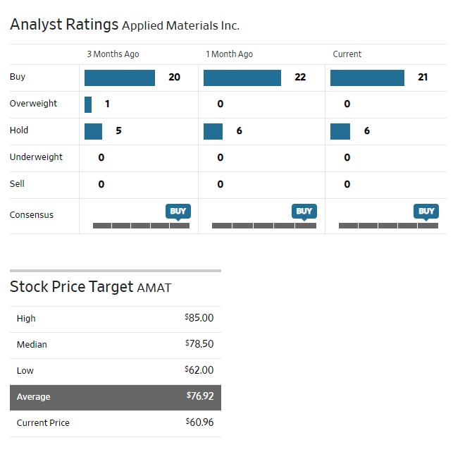Click the 1 Month Ago consensus scale bar
Screen dimensions: 472x476
click(x=263, y=226)
